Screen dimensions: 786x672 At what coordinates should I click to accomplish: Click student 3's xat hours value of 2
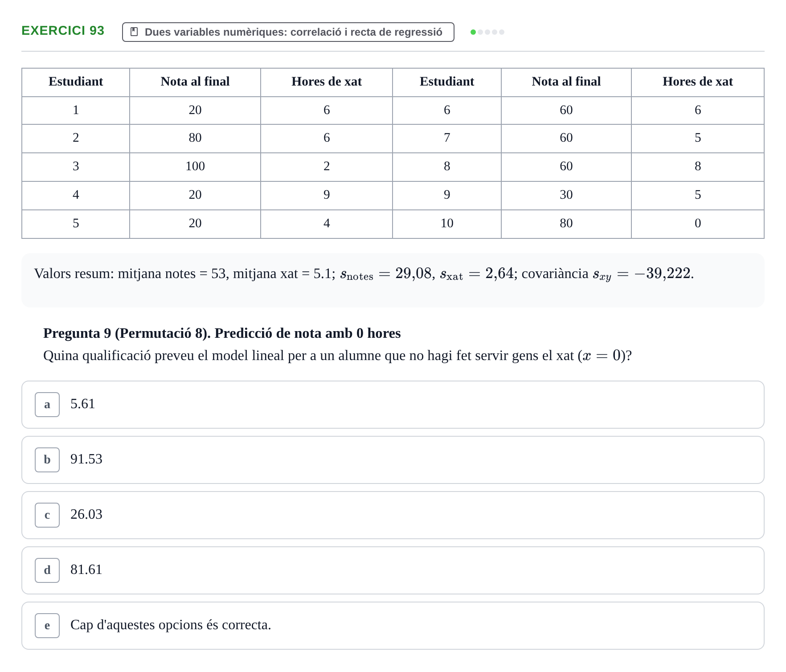pos(327,166)
